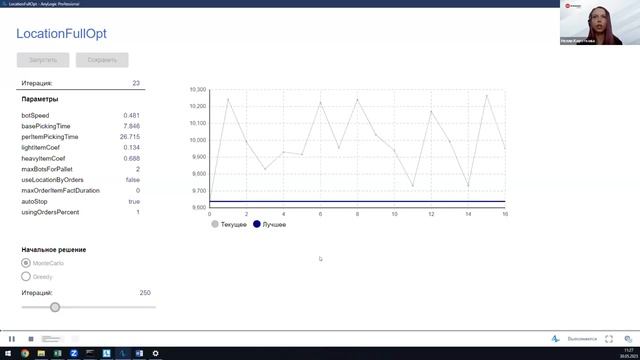Viewport: 640px width, 360px height.
Task: Click the Начальное решение heading
Action: (54, 250)
